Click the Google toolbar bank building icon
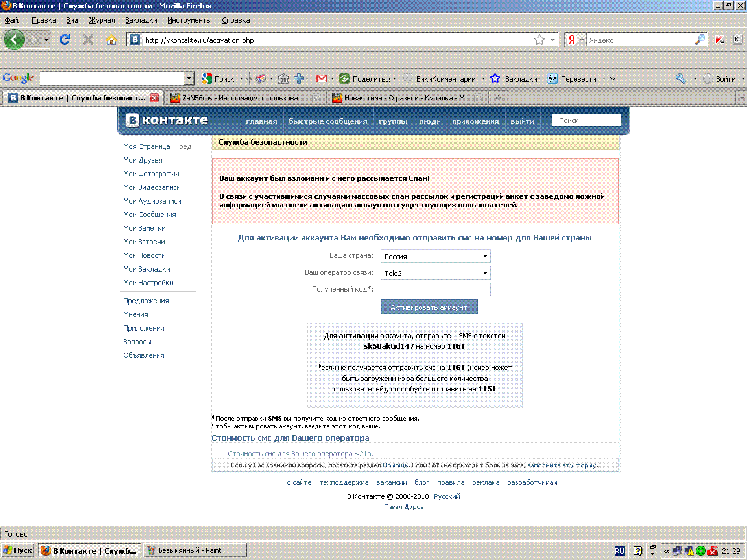747x560 pixels. tap(283, 79)
